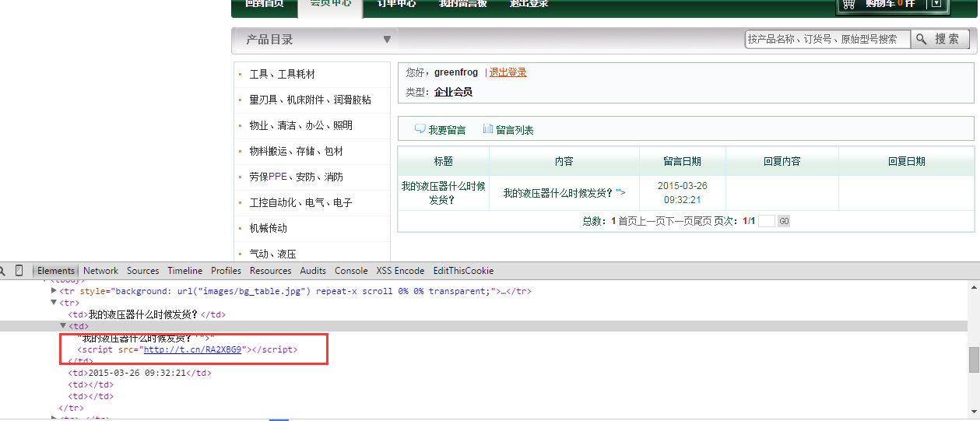Click the 内容 column header
The height and width of the screenshot is (421, 980).
pos(564,161)
